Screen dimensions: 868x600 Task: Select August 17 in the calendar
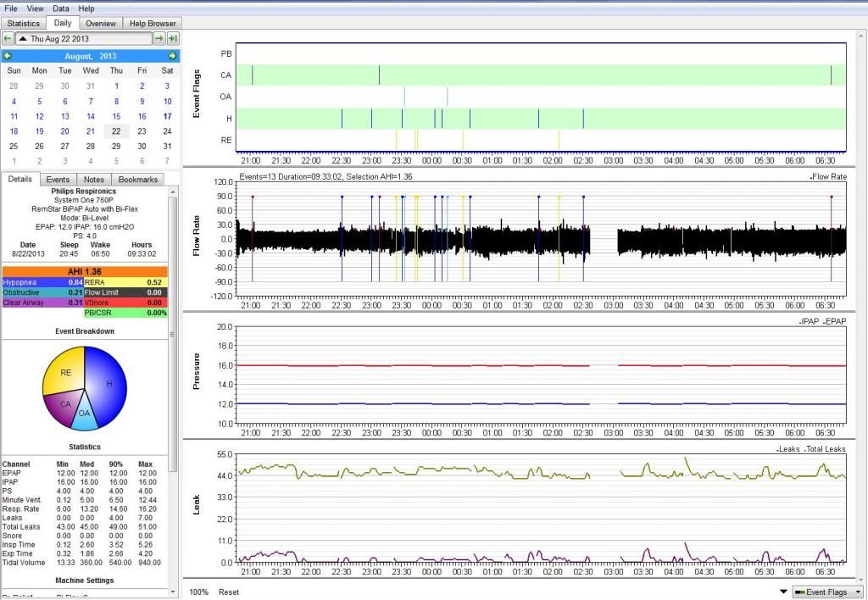click(x=167, y=116)
